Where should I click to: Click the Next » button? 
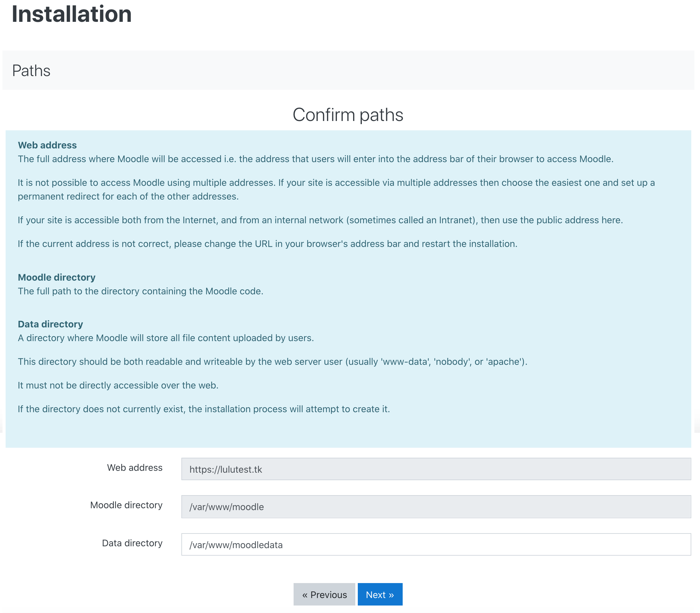[380, 595]
